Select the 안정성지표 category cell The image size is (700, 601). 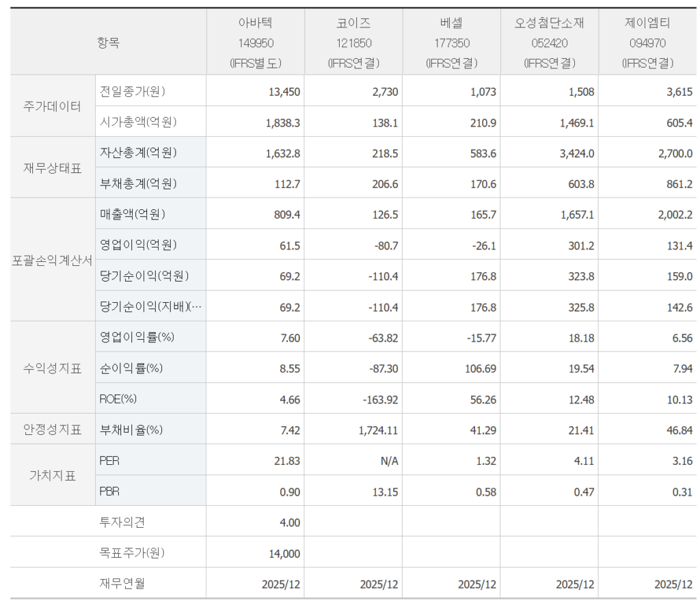coord(52,429)
